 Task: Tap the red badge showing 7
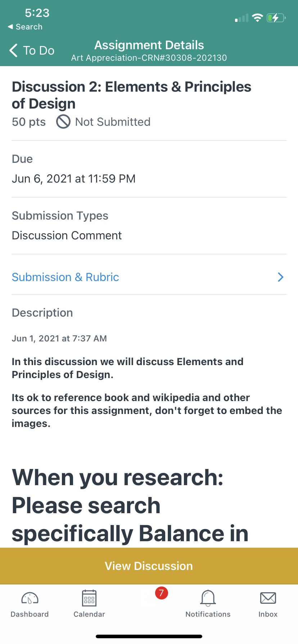(162, 593)
